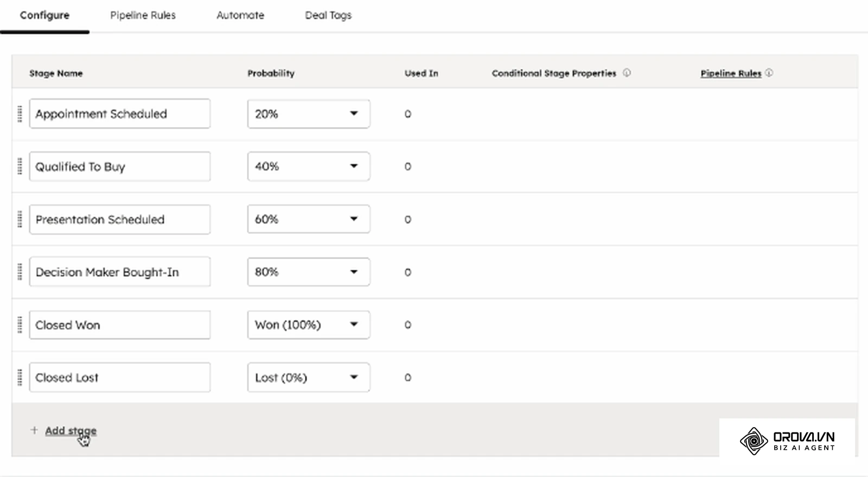This screenshot has width=868, height=477.
Task: Click Used In count for Appointment Scheduled
Action: click(x=408, y=114)
